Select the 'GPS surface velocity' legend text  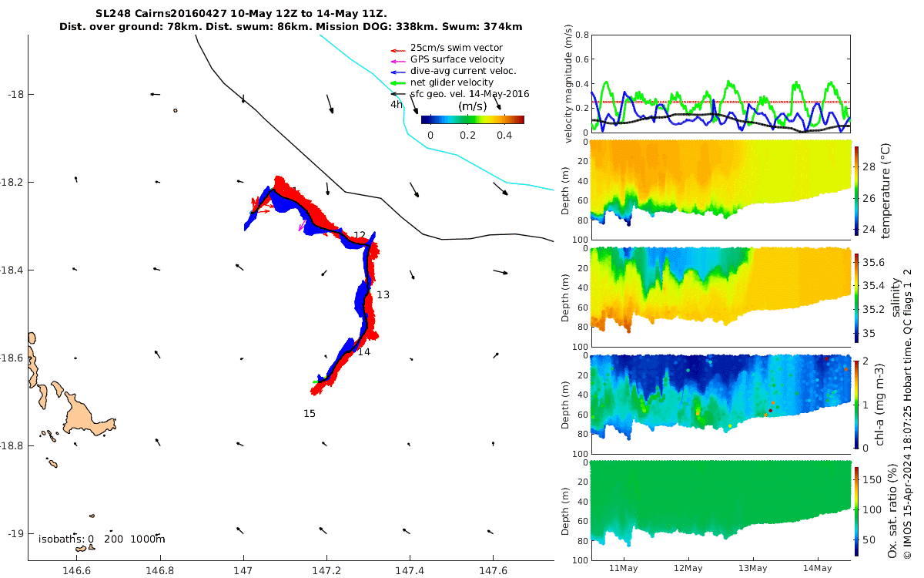click(x=457, y=59)
